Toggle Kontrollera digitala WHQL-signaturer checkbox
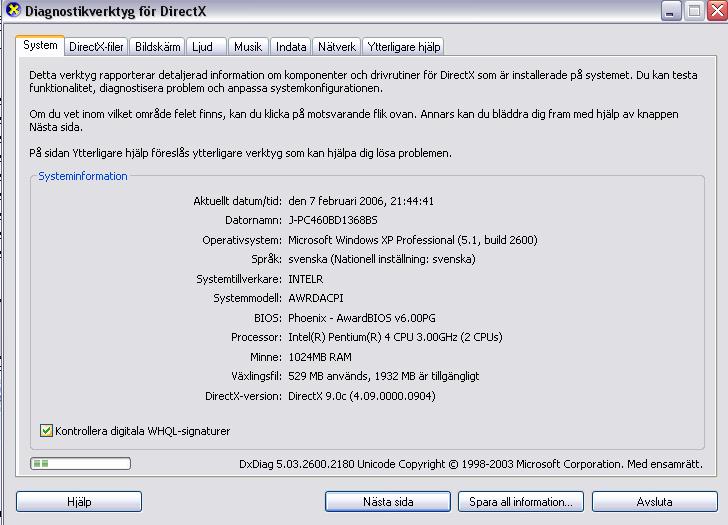Viewport: 728px width, 525px height. (46, 431)
